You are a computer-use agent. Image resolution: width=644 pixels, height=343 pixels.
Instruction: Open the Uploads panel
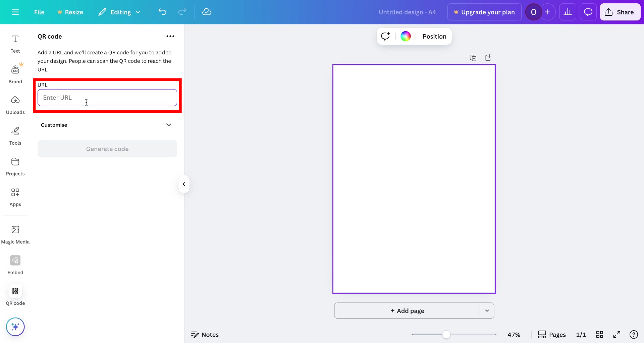coord(15,104)
